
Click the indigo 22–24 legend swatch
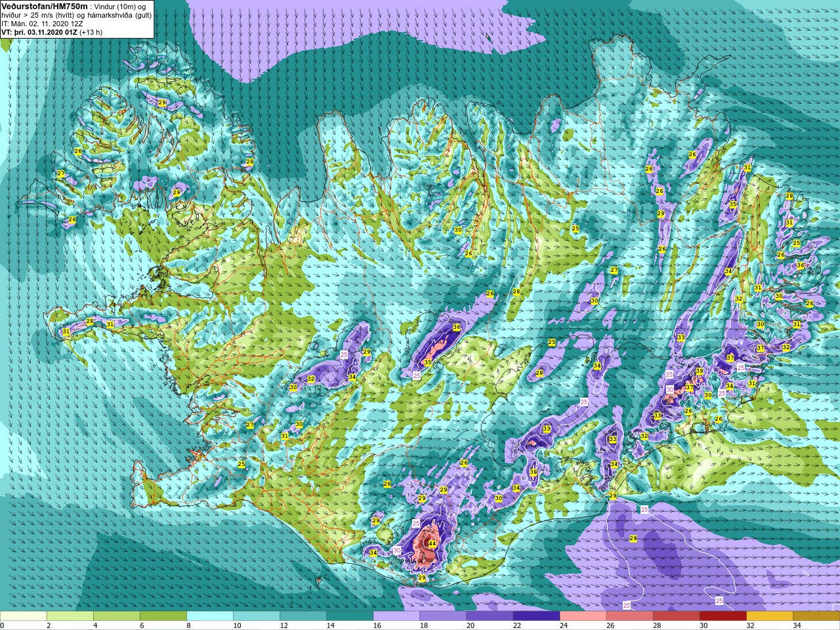[x=536, y=616]
